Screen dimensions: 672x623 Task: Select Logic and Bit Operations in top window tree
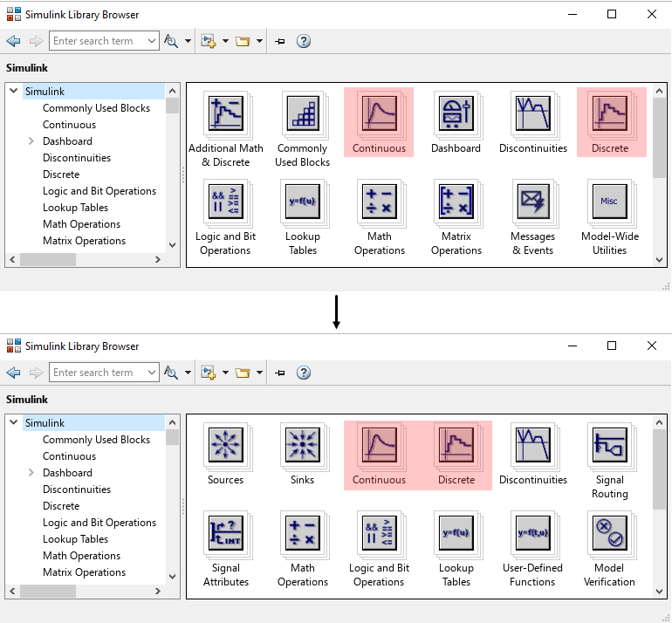pos(99,191)
